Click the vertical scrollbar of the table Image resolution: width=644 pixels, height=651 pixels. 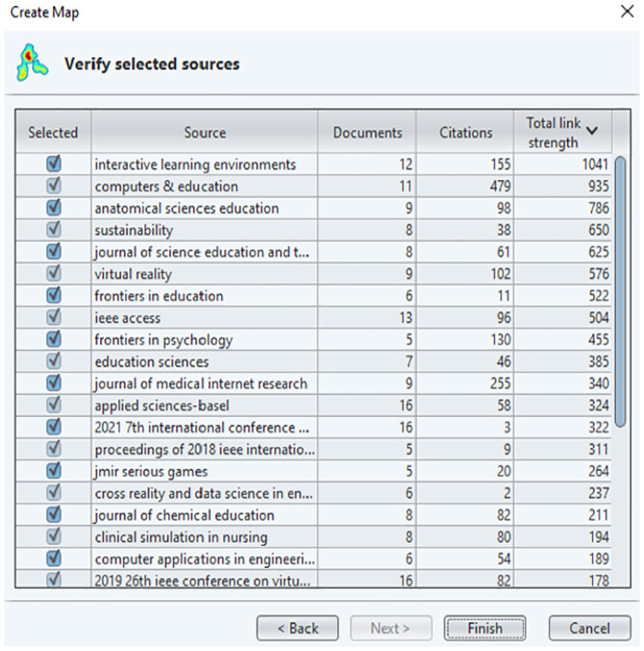point(620,297)
